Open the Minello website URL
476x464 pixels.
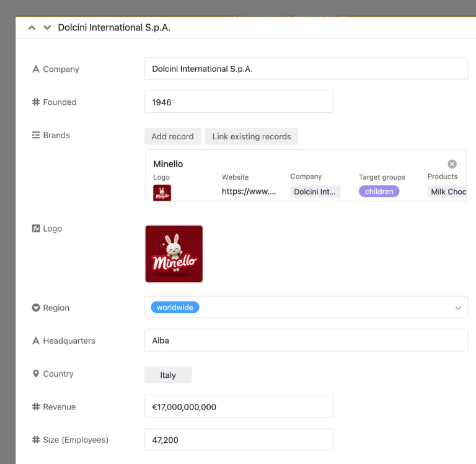point(249,191)
